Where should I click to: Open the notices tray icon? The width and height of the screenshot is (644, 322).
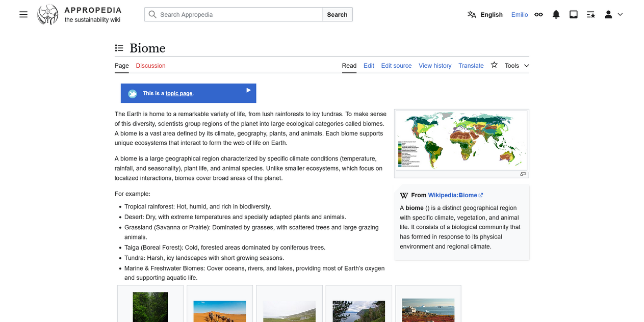574,14
